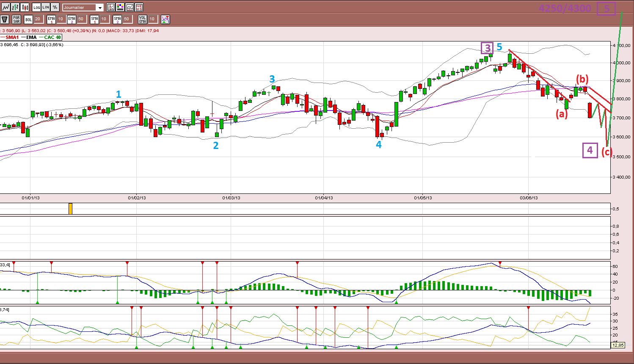
Task: Open the Journalier period dropdown
Action: [83, 8]
